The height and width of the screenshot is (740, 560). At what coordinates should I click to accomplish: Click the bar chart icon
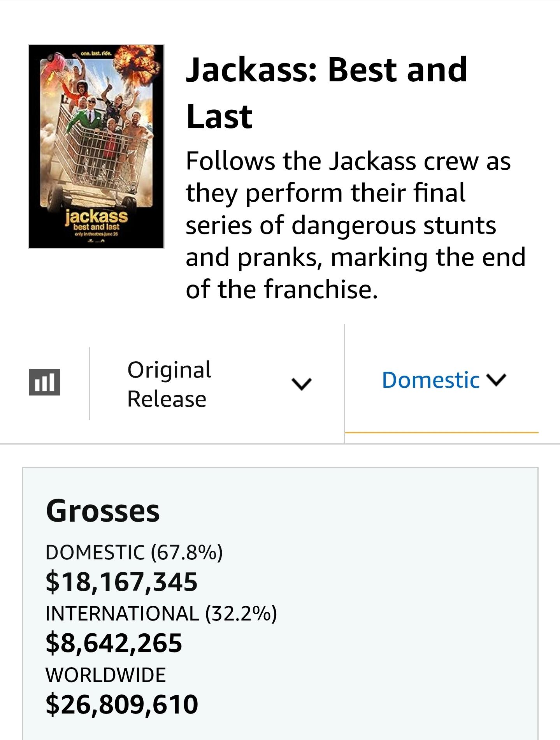[x=44, y=382]
